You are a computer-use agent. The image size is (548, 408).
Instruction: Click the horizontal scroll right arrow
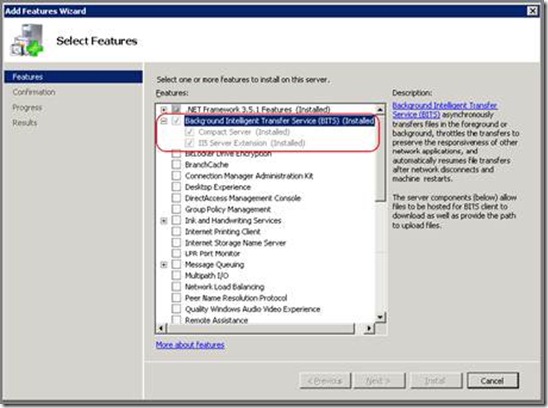point(369,328)
